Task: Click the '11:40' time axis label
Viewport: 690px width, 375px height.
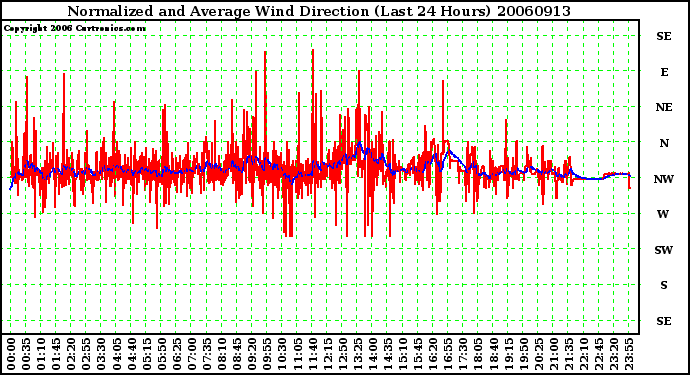Action: 312,354
